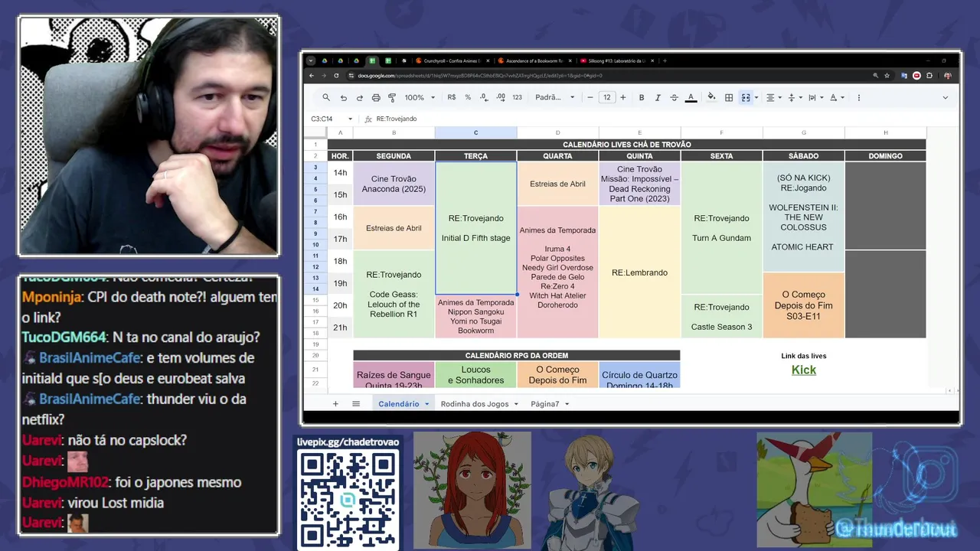Decrease decimal places
Viewport: 980px width, 551px height.
(x=484, y=97)
